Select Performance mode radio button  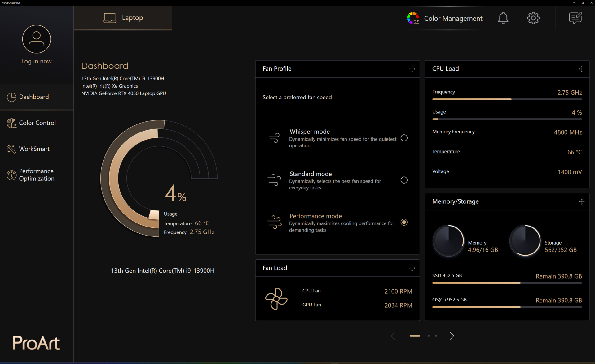(x=404, y=222)
